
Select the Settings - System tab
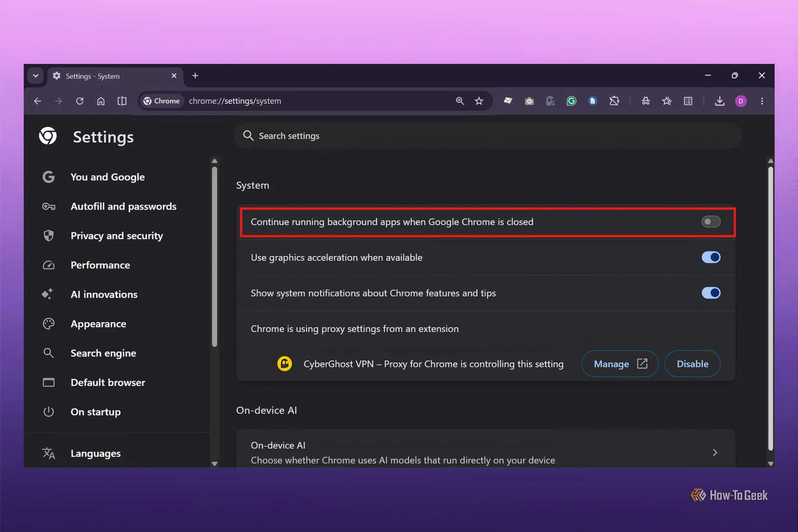point(115,76)
